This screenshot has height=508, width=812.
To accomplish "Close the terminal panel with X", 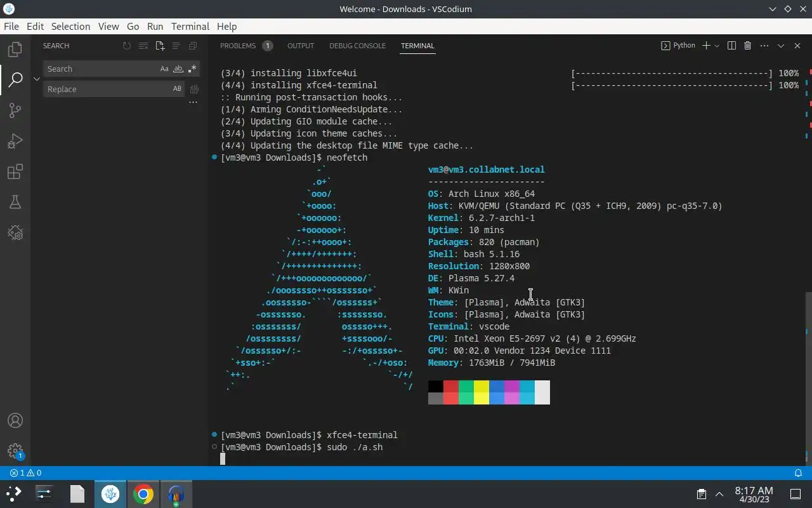I will (797, 46).
